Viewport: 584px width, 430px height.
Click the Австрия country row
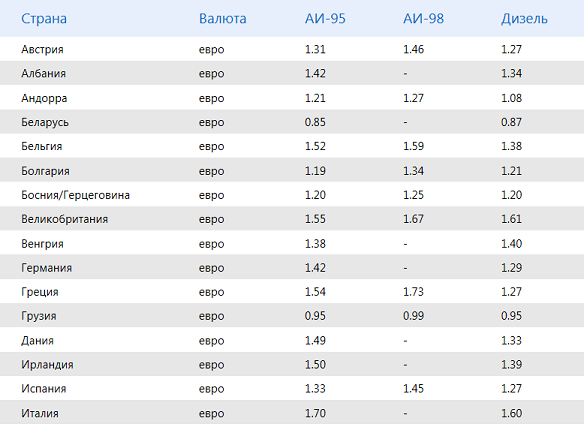pos(292,49)
